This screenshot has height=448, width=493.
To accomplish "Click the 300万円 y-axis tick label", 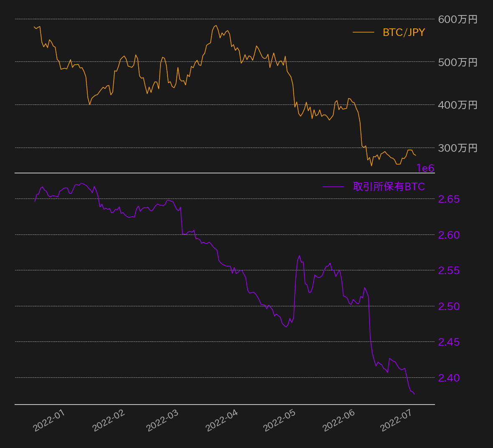I will tap(457, 148).
